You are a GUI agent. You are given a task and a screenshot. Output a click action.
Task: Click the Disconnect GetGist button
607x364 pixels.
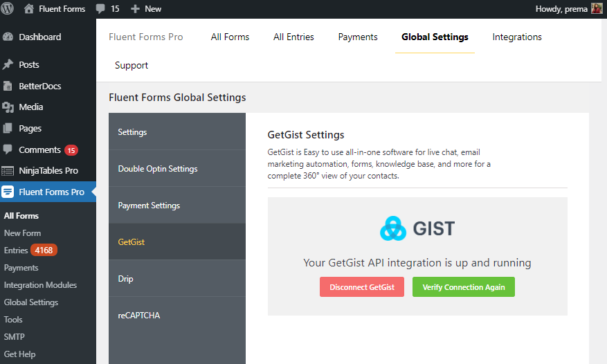point(362,287)
